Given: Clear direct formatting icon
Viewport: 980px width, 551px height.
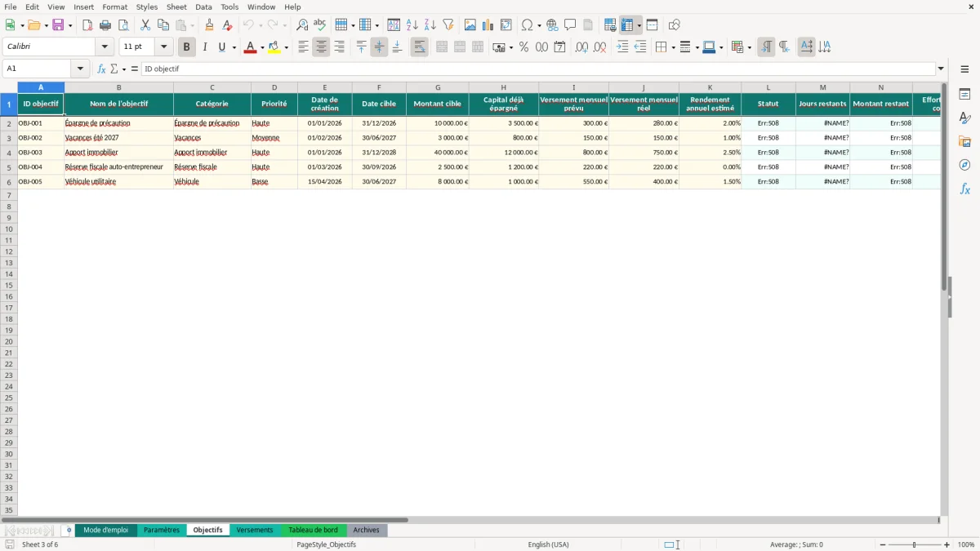Looking at the screenshot, I should (227, 25).
